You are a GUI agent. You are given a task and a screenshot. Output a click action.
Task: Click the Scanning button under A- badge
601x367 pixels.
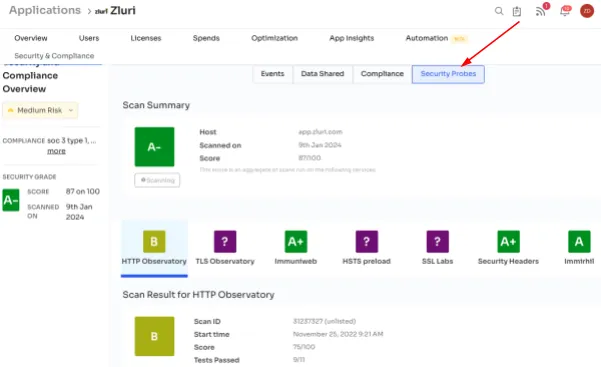[x=157, y=180]
